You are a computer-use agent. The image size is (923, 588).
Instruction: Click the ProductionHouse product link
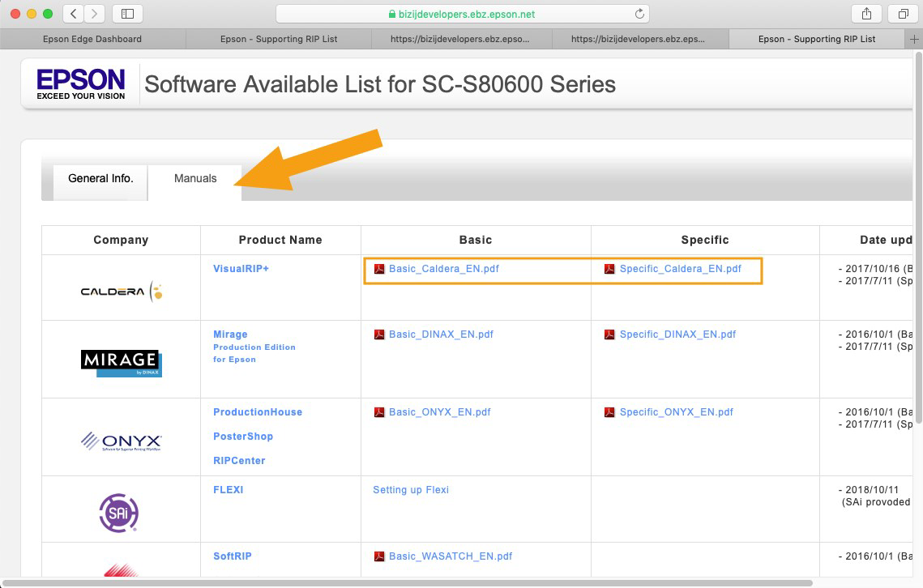(x=258, y=412)
